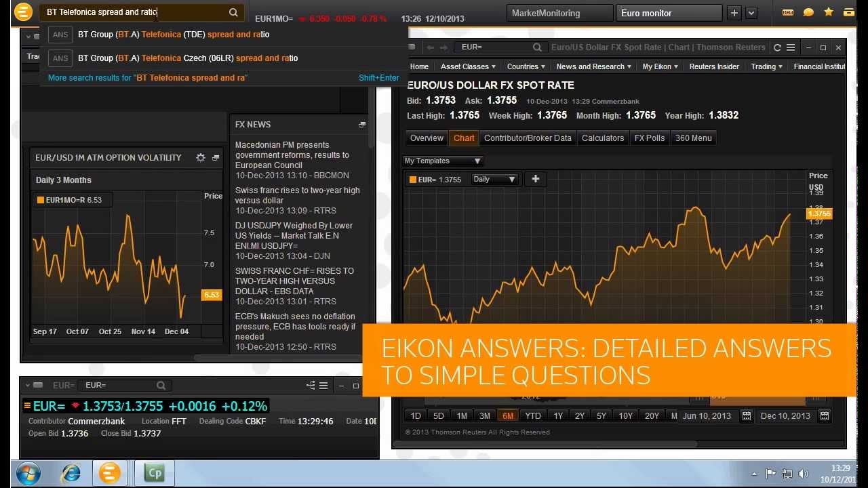Open the yellow archive box icon
The image size is (868, 488).
tap(849, 12)
